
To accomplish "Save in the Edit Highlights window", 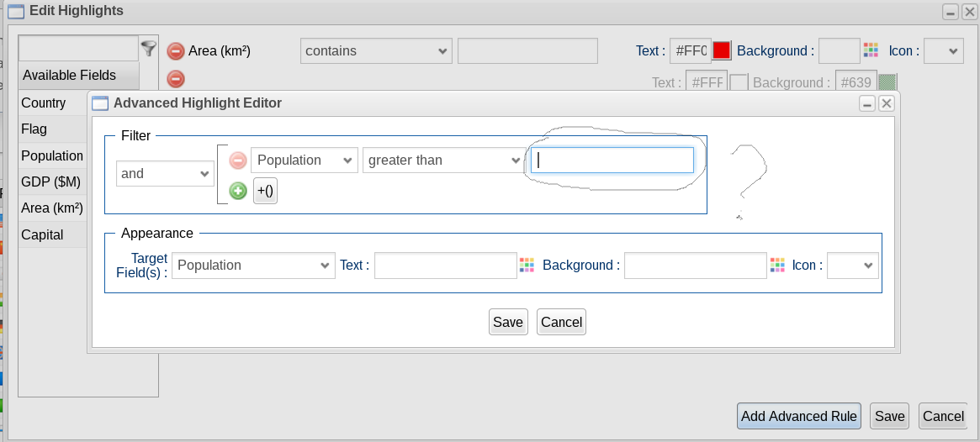I will point(889,416).
